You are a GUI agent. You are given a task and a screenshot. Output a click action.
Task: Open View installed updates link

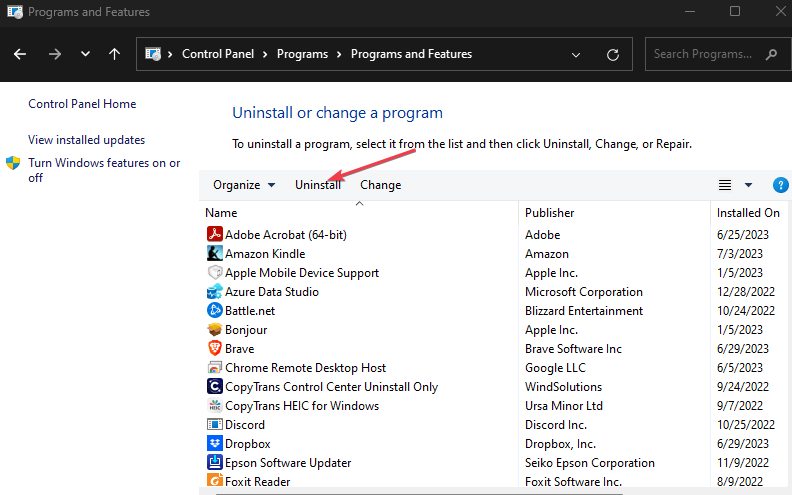86,140
